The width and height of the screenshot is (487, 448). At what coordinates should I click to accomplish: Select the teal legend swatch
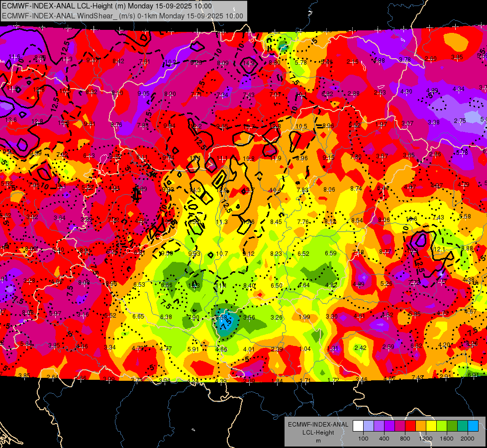click(x=463, y=426)
